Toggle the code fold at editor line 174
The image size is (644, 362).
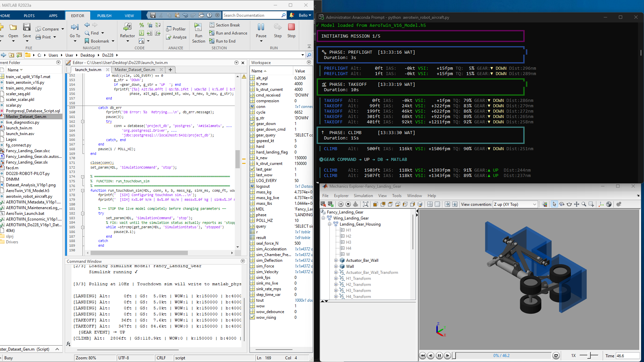[x=83, y=177]
